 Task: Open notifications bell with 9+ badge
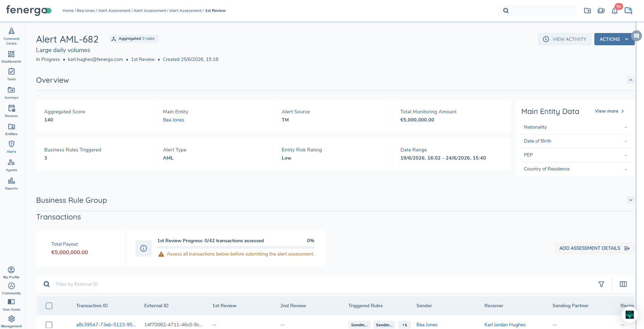click(615, 10)
